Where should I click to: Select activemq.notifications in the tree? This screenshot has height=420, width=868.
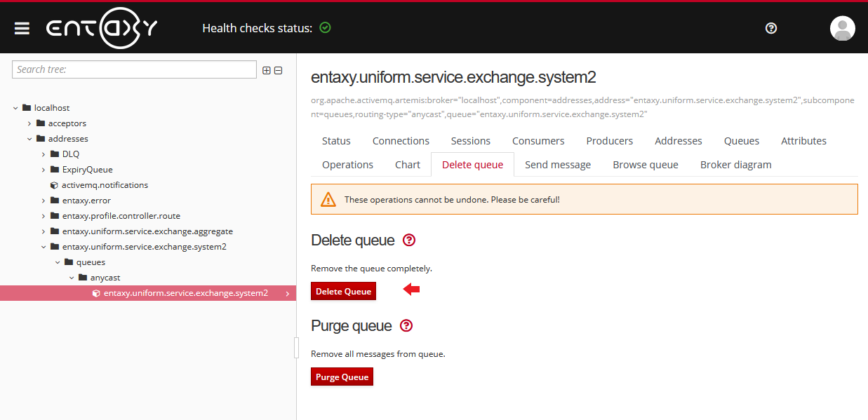pos(104,185)
